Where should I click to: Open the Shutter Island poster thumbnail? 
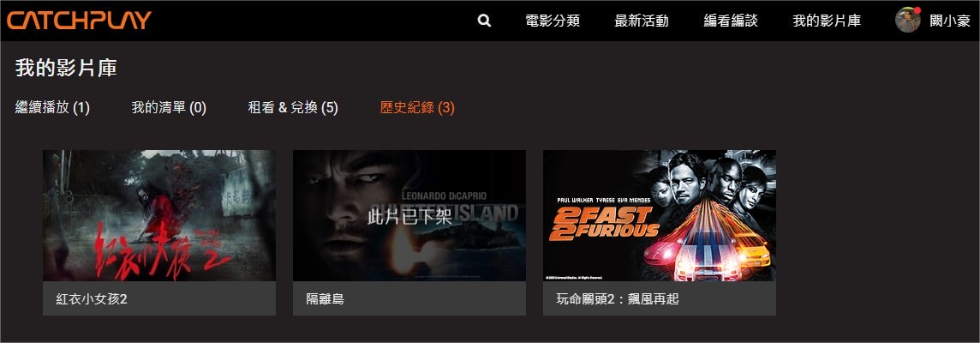pyautogui.click(x=409, y=215)
